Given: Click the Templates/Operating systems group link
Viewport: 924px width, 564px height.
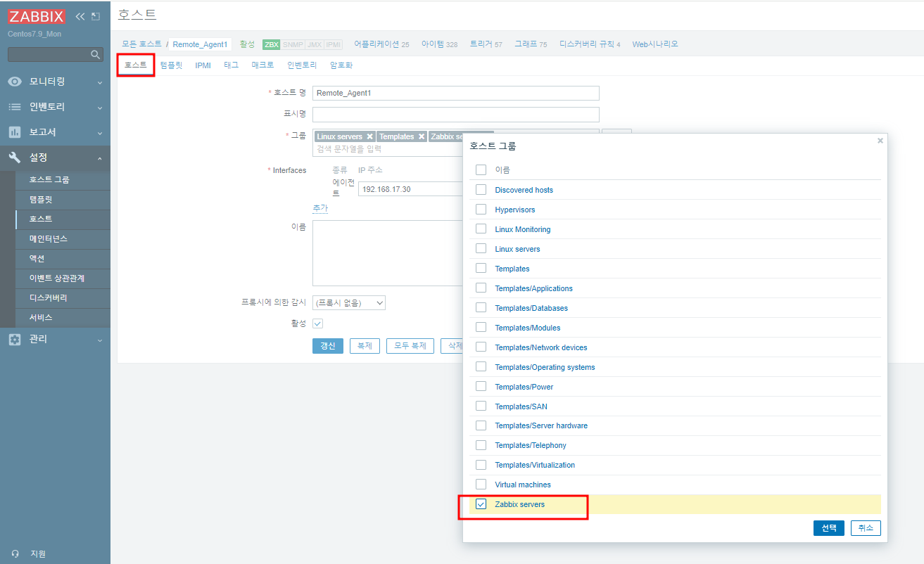Looking at the screenshot, I should [545, 367].
